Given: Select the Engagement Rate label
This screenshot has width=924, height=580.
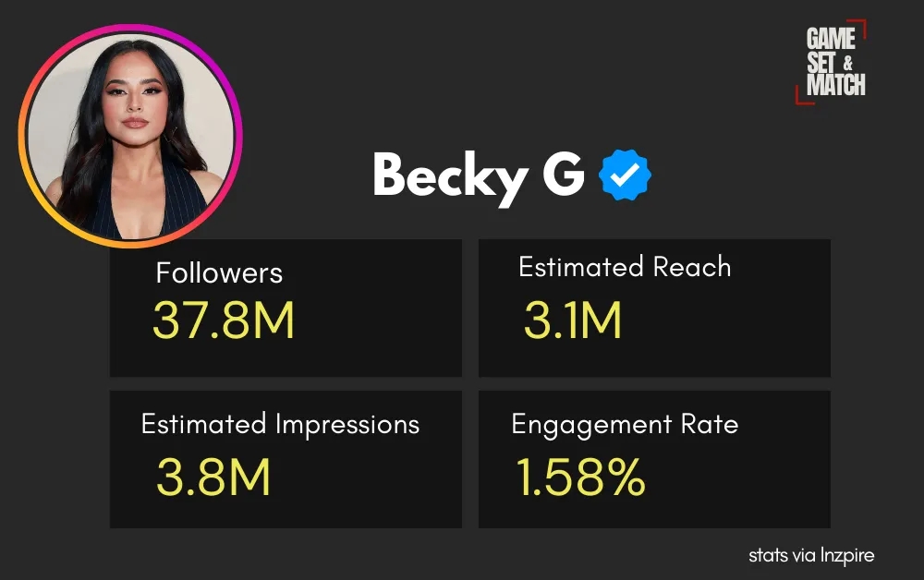Looking at the screenshot, I should pos(625,424).
